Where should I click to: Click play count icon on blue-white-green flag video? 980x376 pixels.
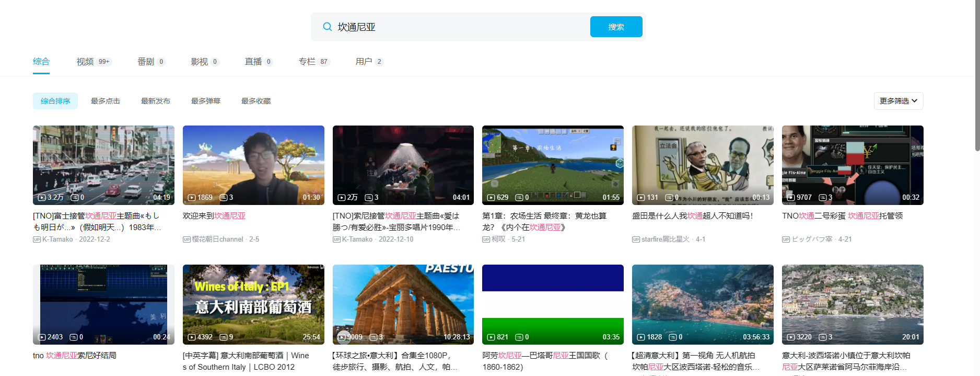point(491,337)
